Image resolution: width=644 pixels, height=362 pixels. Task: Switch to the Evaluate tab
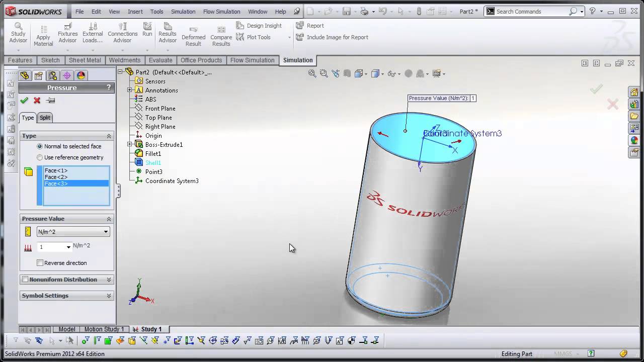[160, 60]
